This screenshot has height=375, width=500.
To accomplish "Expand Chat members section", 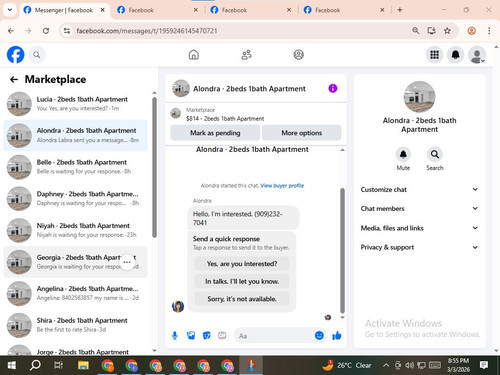I will 419,208.
